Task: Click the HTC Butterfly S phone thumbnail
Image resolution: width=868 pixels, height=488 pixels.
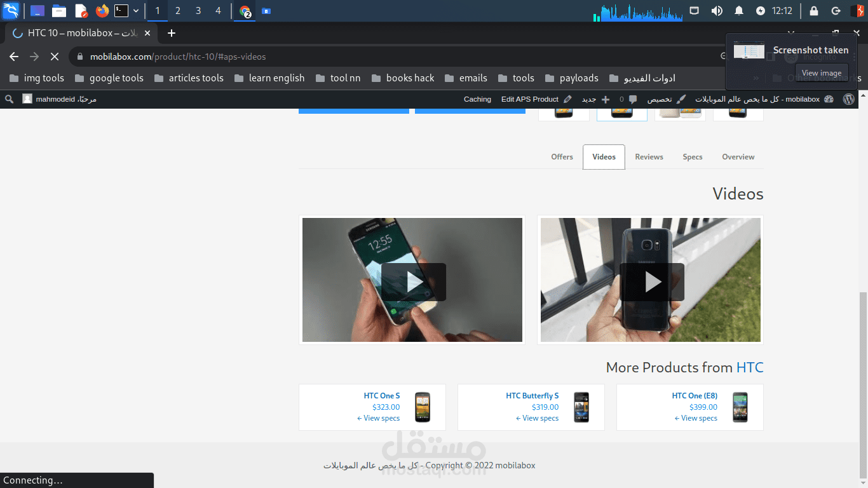Action: (581, 407)
